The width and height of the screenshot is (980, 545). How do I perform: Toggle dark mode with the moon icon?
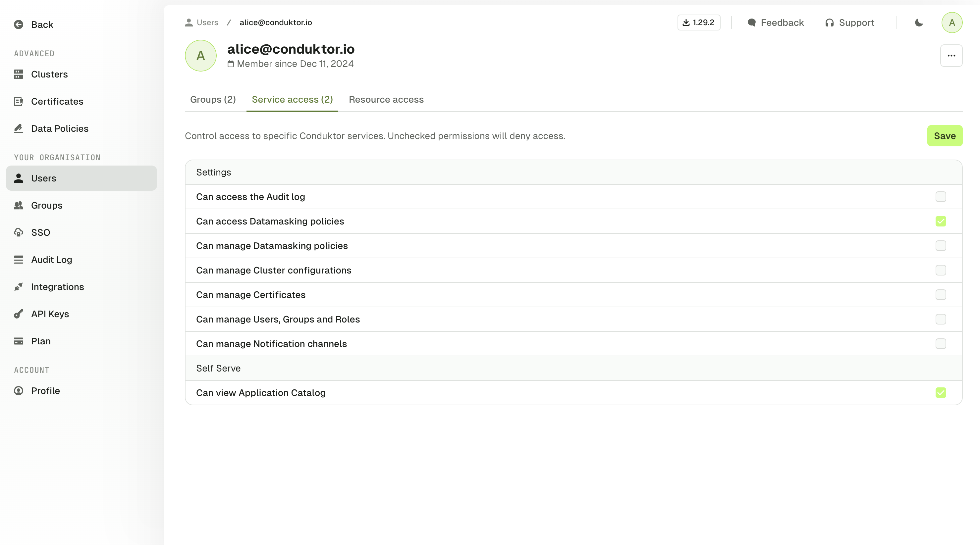click(919, 23)
